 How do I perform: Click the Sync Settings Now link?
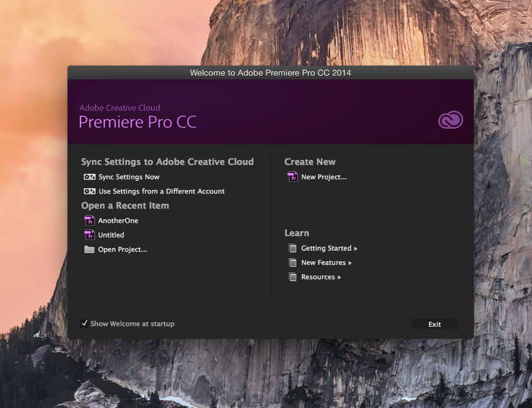coord(129,177)
